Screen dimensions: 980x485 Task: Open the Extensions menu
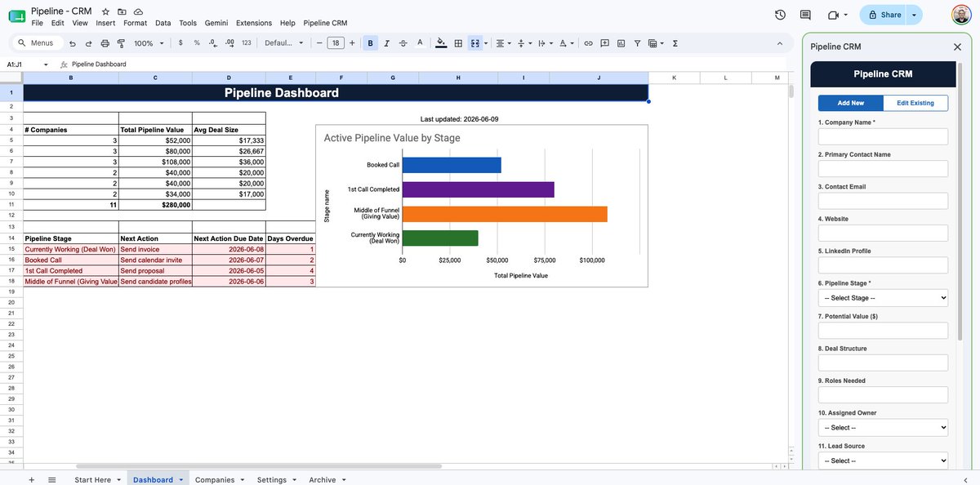253,23
